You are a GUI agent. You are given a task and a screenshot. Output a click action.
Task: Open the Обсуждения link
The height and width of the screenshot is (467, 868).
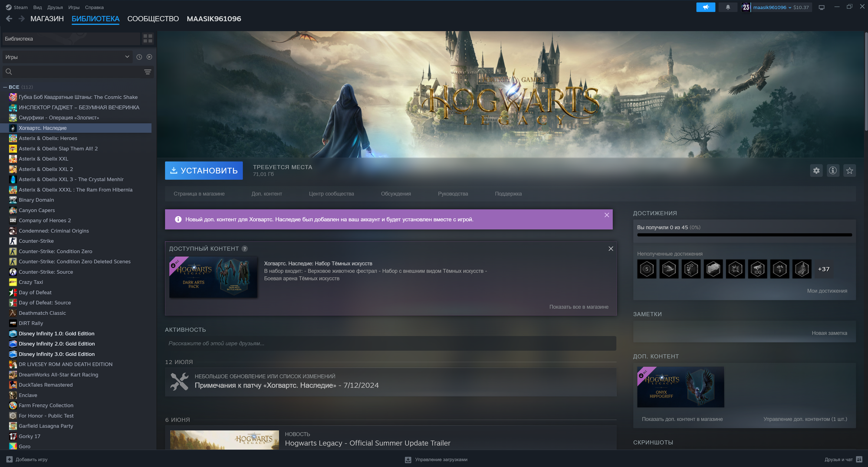[x=396, y=194]
